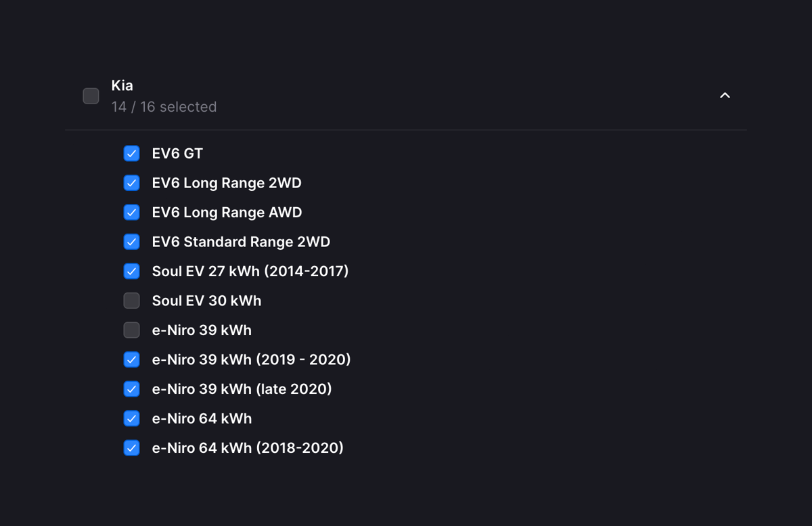Uncheck e-Niro 39 kWh (late 2020)
The height and width of the screenshot is (526, 812).
pyautogui.click(x=131, y=389)
